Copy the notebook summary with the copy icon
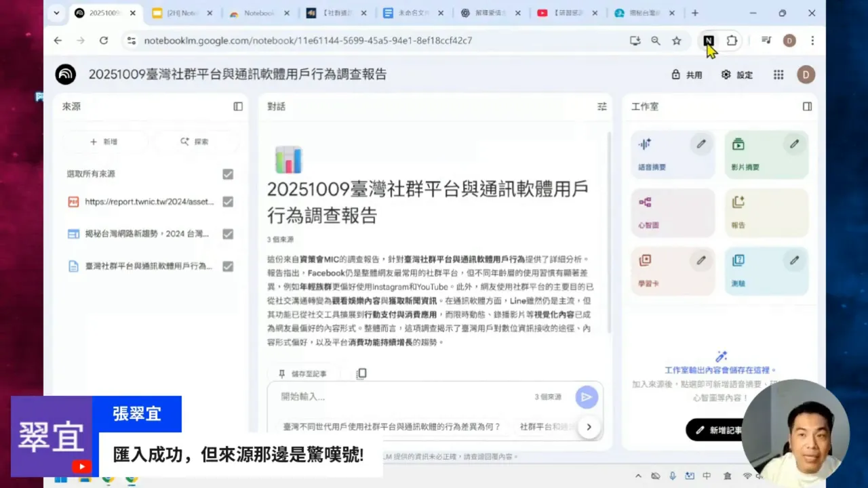This screenshot has height=488, width=868. (361, 373)
